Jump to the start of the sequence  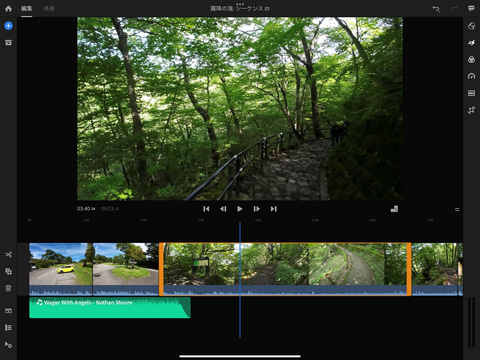pos(206,209)
